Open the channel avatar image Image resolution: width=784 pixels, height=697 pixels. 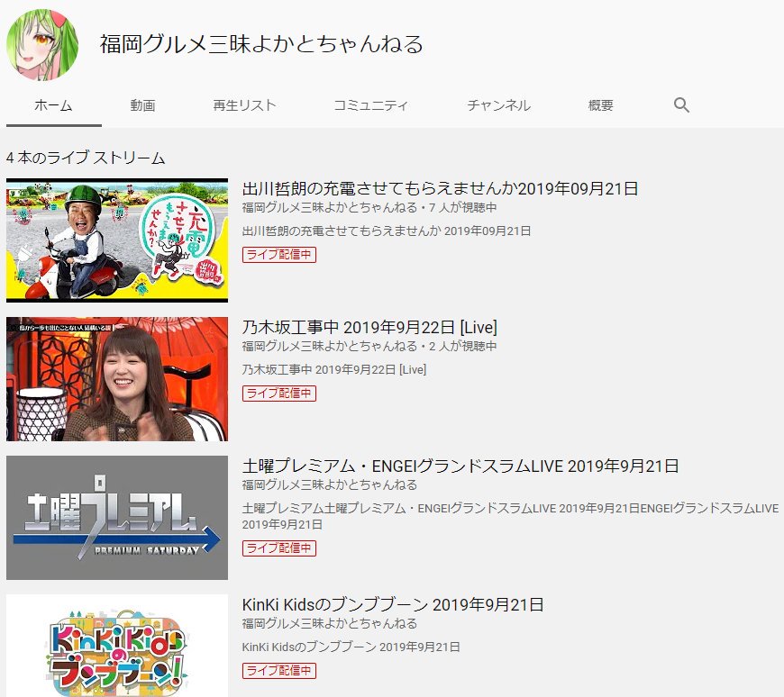coord(42,45)
